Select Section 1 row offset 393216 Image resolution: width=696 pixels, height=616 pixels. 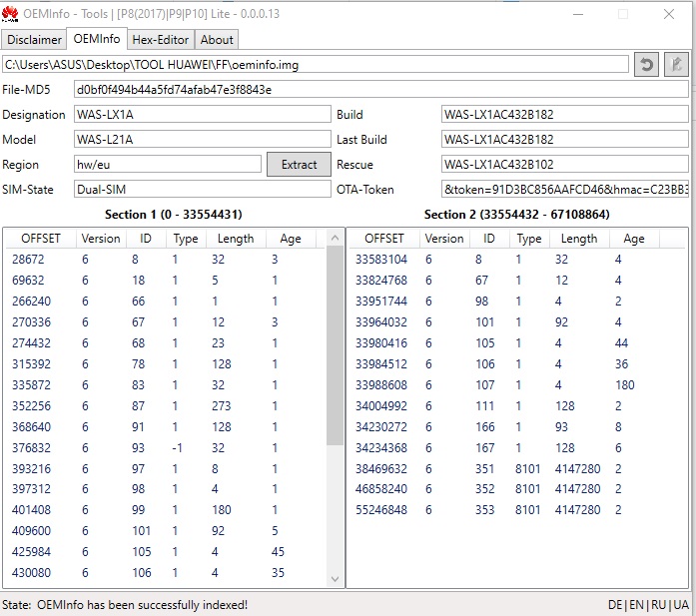coord(165,468)
